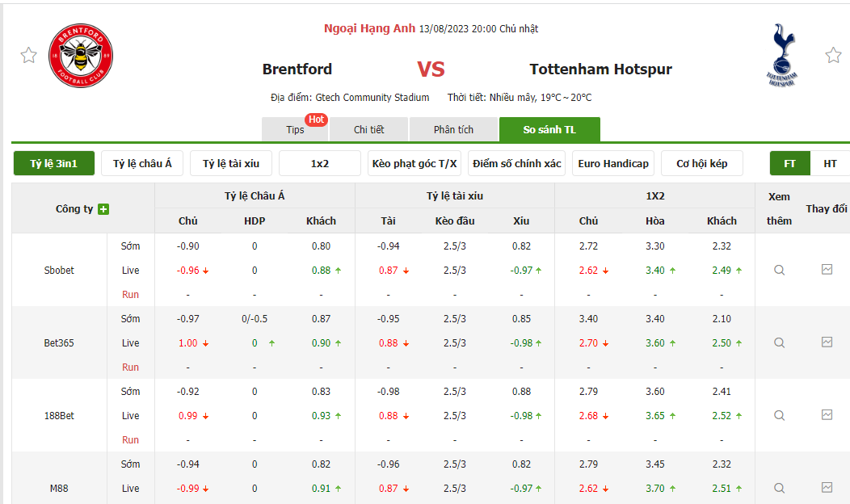Click the Tỷ lệ tài xỉu table header

point(454,195)
